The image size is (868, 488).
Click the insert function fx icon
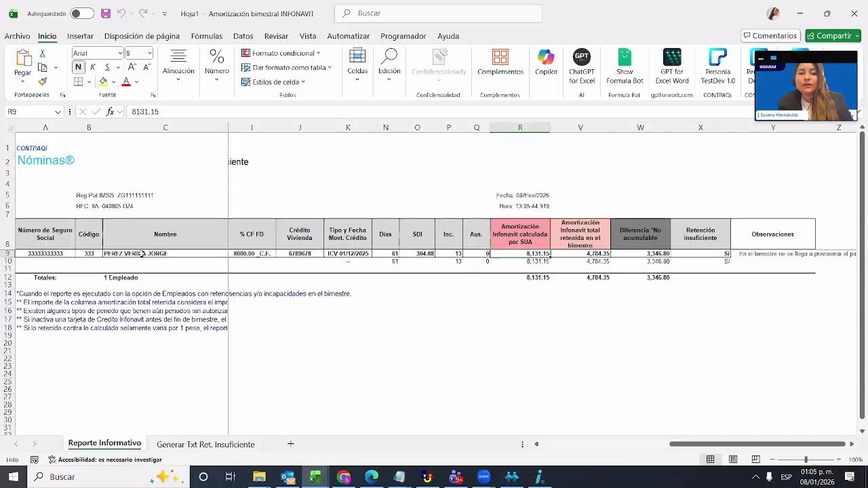tap(110, 112)
